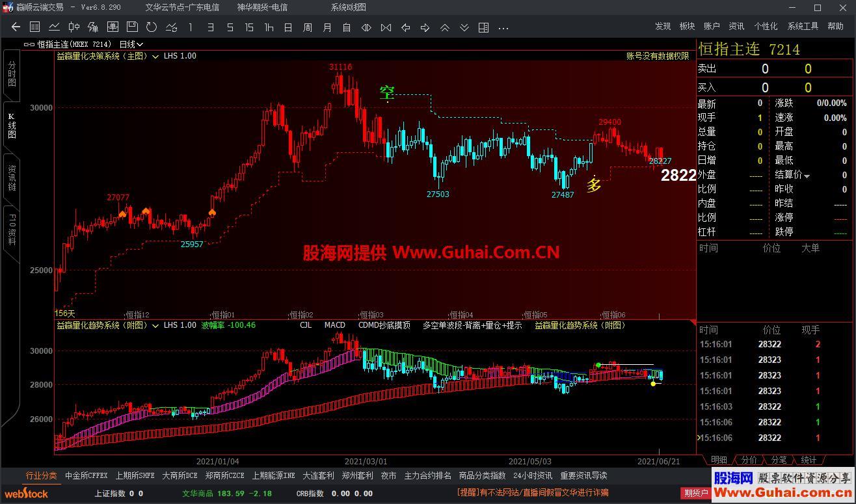The image size is (856, 504).
Task: Click the save layout icon on toolbar
Action: point(132,27)
